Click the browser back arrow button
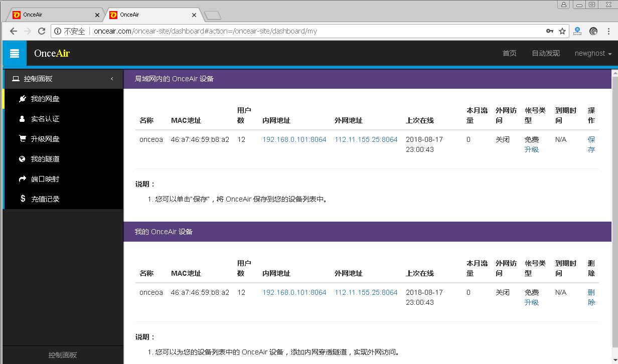618x364 pixels. pyautogui.click(x=14, y=31)
